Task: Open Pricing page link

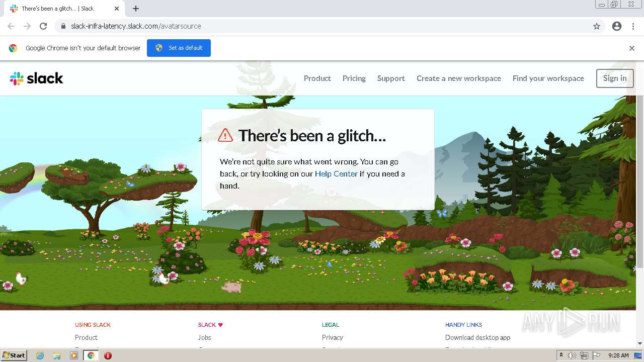Action: (354, 78)
